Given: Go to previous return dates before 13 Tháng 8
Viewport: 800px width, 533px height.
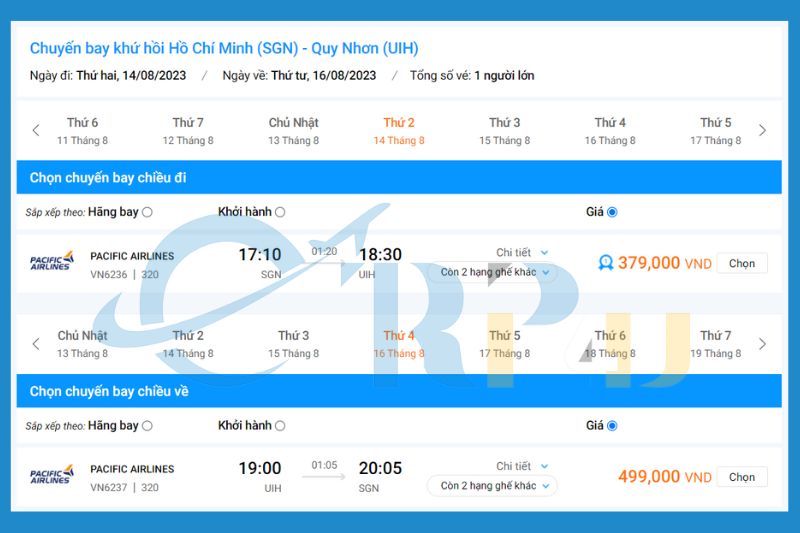Looking at the screenshot, I should click(x=36, y=344).
